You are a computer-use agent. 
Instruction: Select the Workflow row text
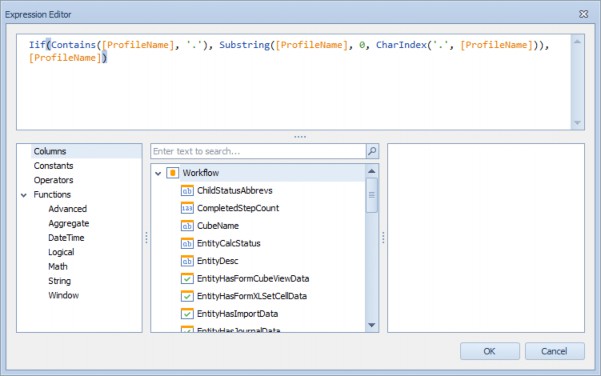(201, 173)
